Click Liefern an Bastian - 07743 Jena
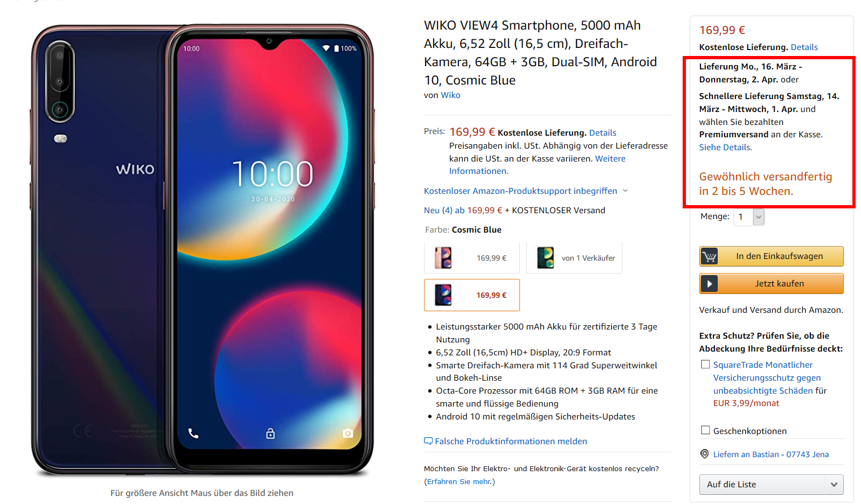 tap(771, 454)
